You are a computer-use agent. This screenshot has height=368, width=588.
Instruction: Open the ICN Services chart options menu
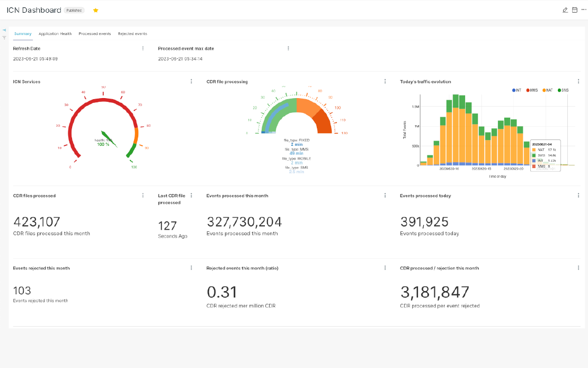click(191, 81)
